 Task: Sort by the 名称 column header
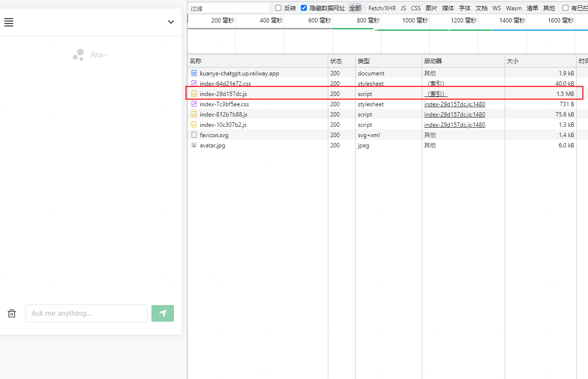point(258,61)
